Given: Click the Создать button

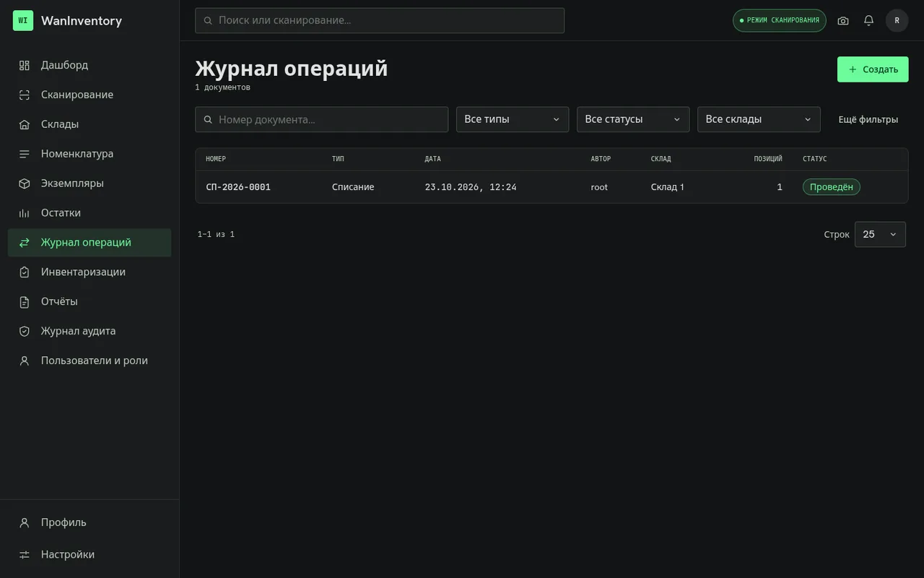Looking at the screenshot, I should (873, 69).
